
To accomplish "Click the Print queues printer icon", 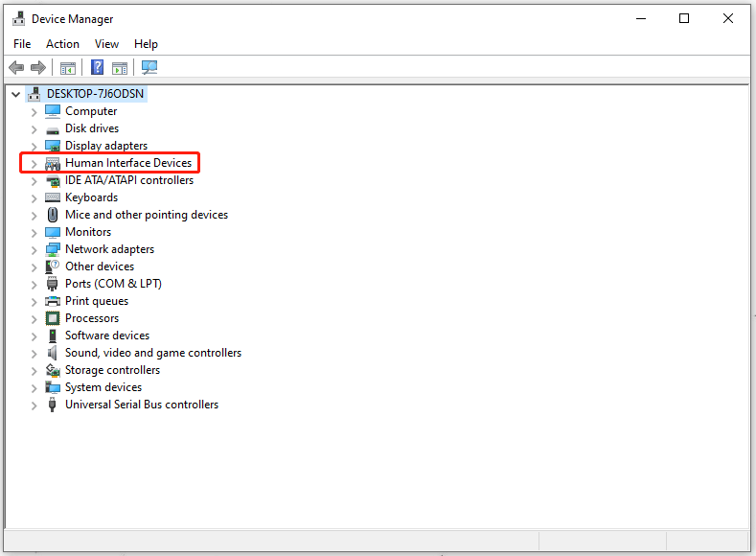I will [x=53, y=301].
